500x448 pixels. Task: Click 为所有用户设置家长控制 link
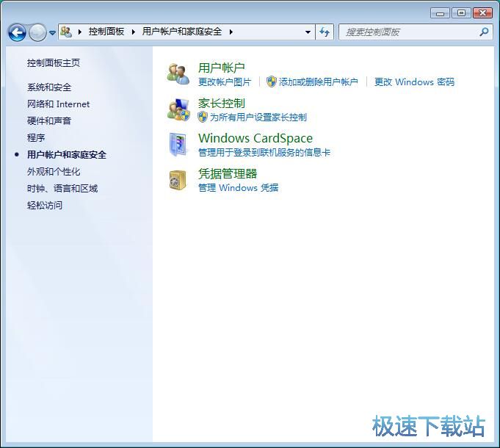tap(258, 117)
